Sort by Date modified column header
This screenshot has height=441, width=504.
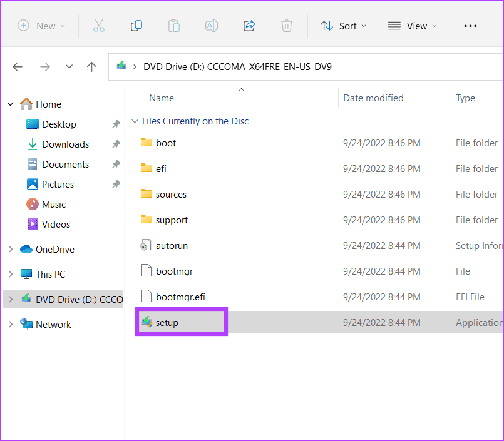[374, 98]
